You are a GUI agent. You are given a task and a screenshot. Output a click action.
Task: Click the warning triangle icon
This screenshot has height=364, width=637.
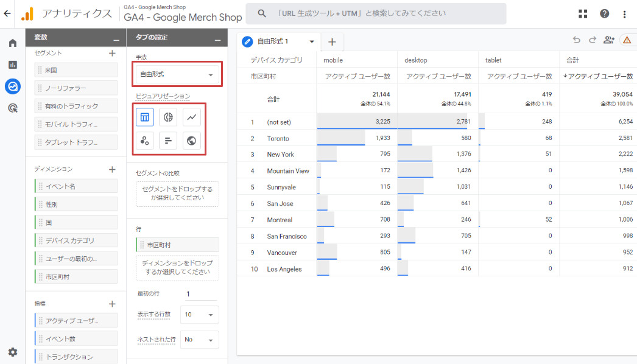point(627,40)
